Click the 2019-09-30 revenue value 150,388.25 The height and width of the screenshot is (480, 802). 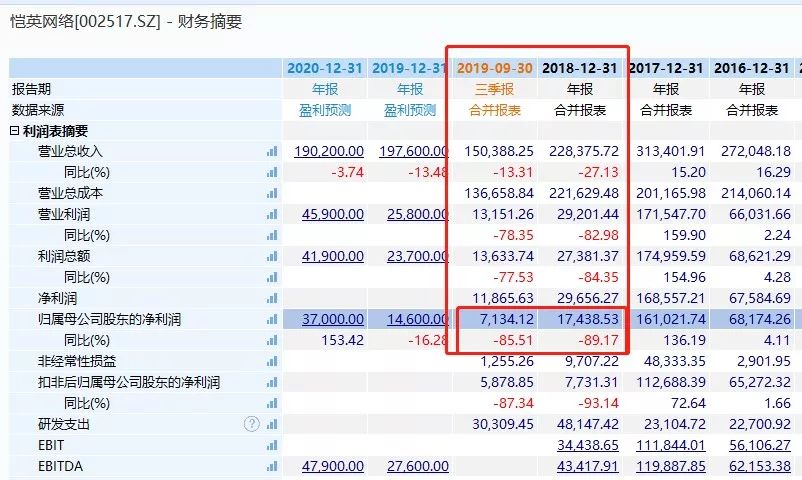[499, 151]
